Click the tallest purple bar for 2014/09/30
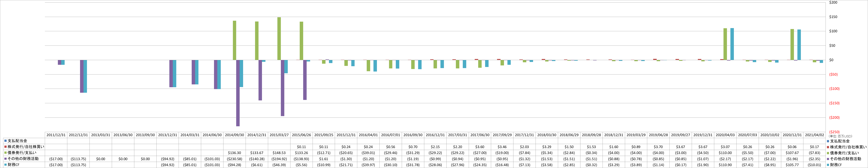868x168 pixels. tap(238, 93)
